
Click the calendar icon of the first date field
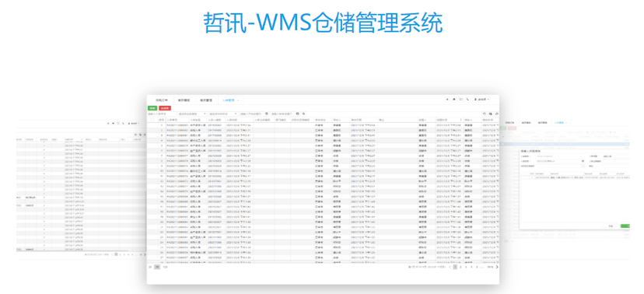pyautogui.click(x=267, y=114)
